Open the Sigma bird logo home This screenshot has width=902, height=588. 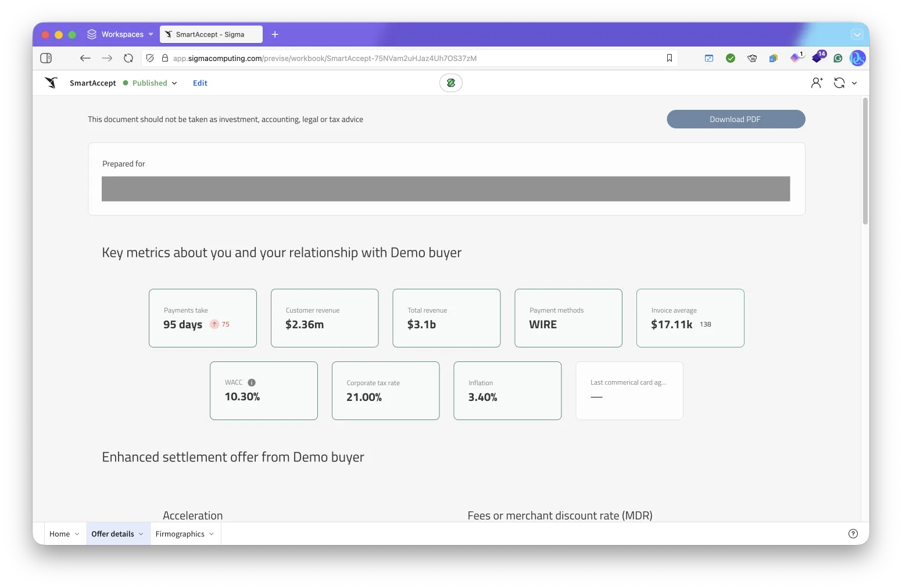coord(52,83)
